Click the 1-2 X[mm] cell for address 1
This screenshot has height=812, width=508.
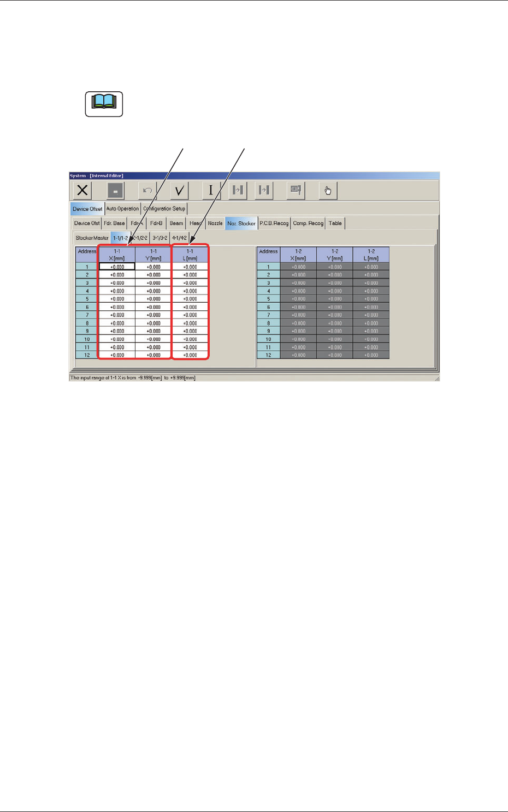coord(298,267)
